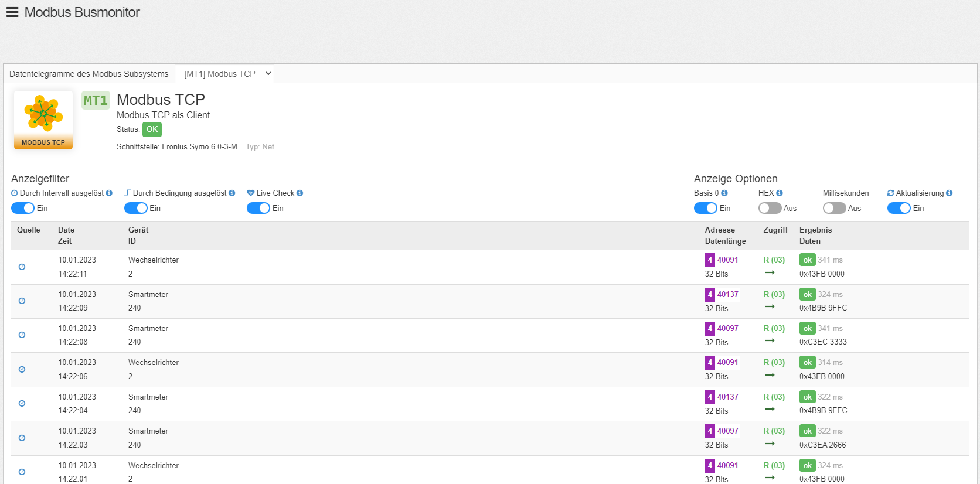Screen dimensions: 980x484
Task: Enable the Millisekunden toggle
Action: 834,208
